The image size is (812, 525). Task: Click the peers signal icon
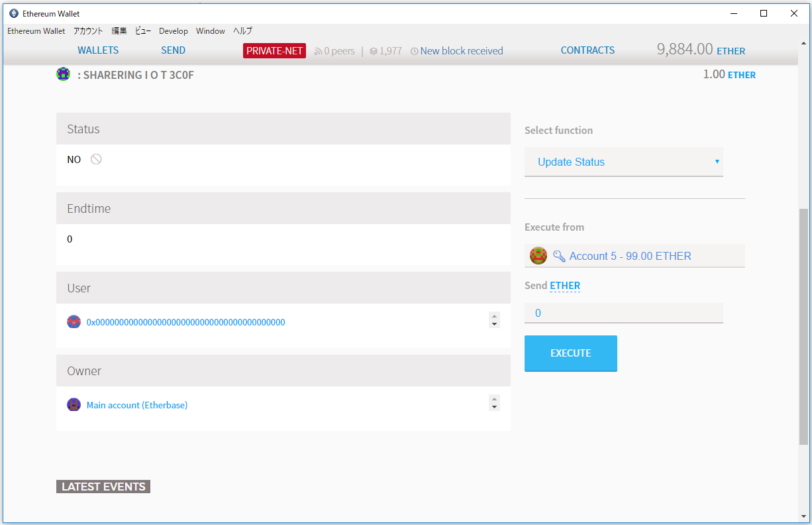pyautogui.click(x=318, y=51)
